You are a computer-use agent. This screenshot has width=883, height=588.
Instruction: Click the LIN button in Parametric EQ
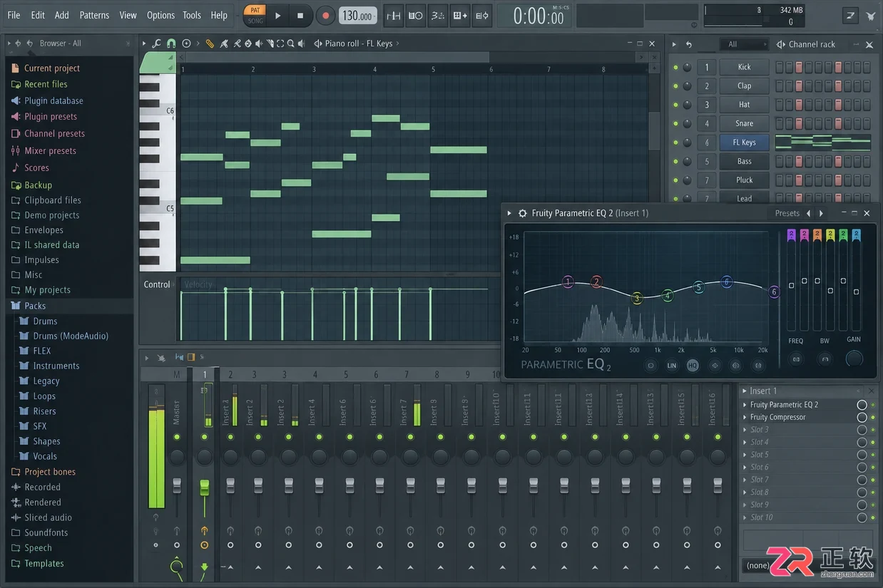pyautogui.click(x=671, y=366)
